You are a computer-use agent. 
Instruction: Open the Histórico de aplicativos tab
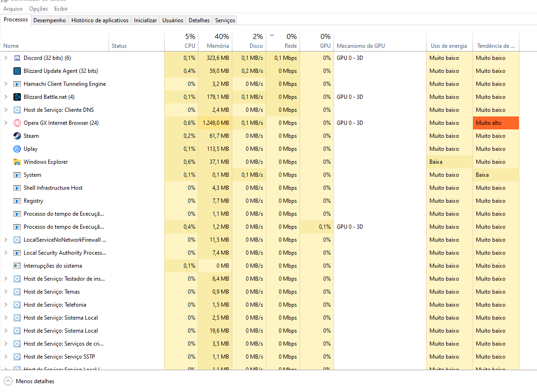pyautogui.click(x=100, y=20)
